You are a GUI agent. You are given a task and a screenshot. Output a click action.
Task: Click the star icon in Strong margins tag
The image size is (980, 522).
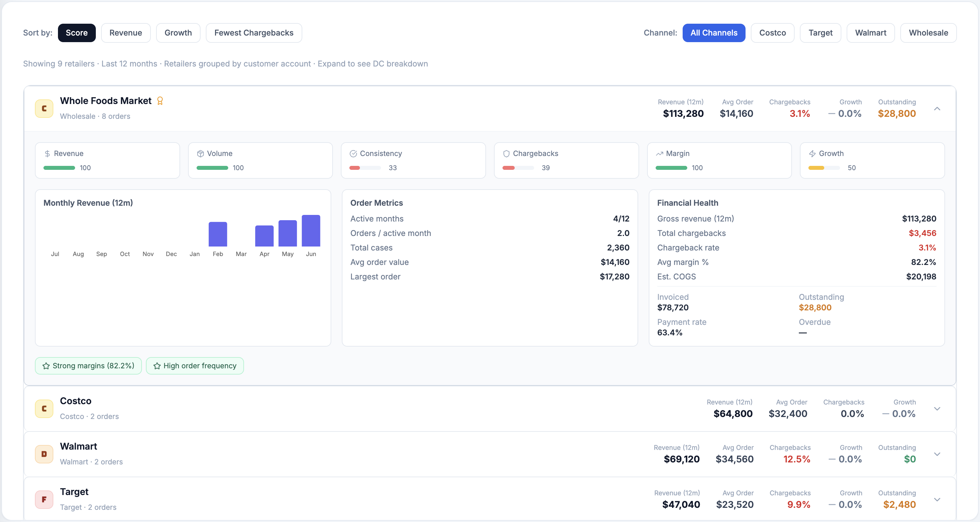[x=46, y=366]
